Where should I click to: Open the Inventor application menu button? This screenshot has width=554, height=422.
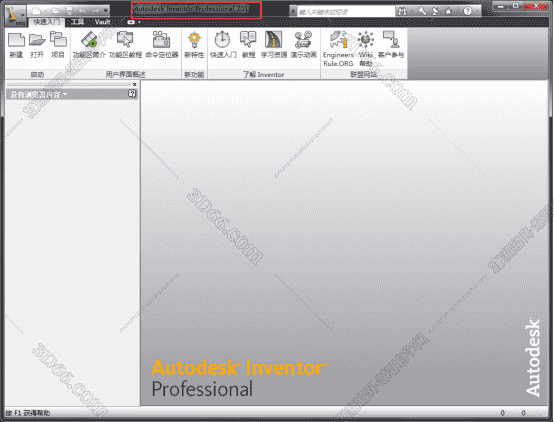pyautogui.click(x=15, y=16)
